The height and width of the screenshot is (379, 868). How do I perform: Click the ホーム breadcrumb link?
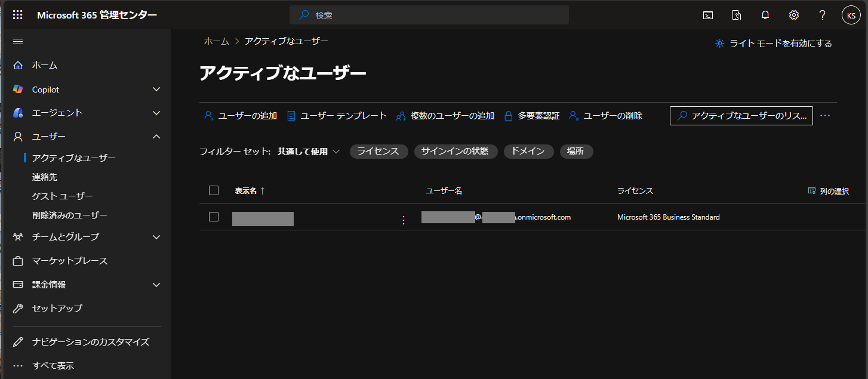pos(216,41)
